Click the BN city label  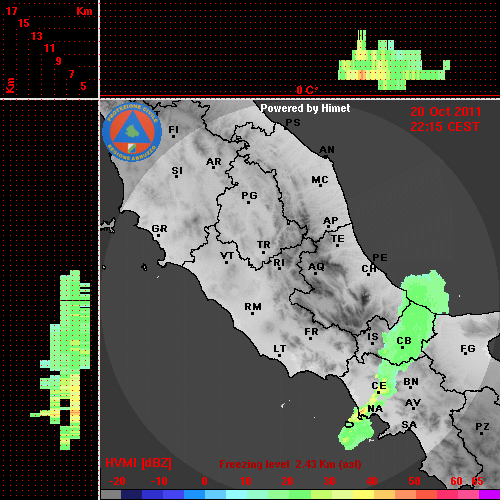(x=411, y=382)
